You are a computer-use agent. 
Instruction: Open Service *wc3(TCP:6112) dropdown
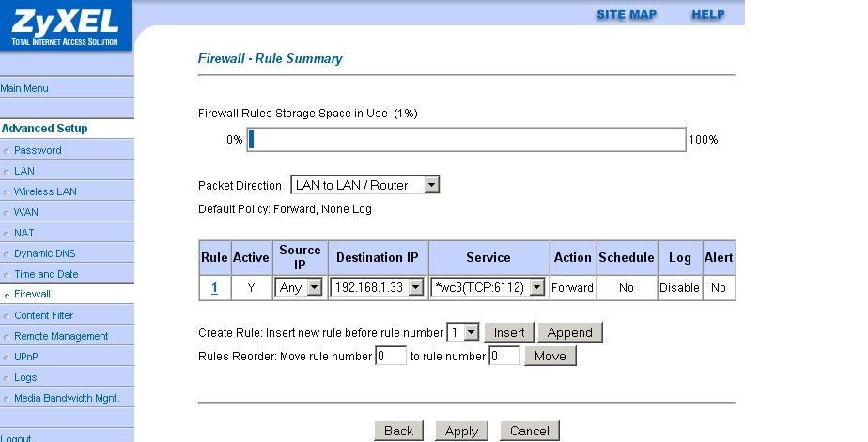coord(488,287)
